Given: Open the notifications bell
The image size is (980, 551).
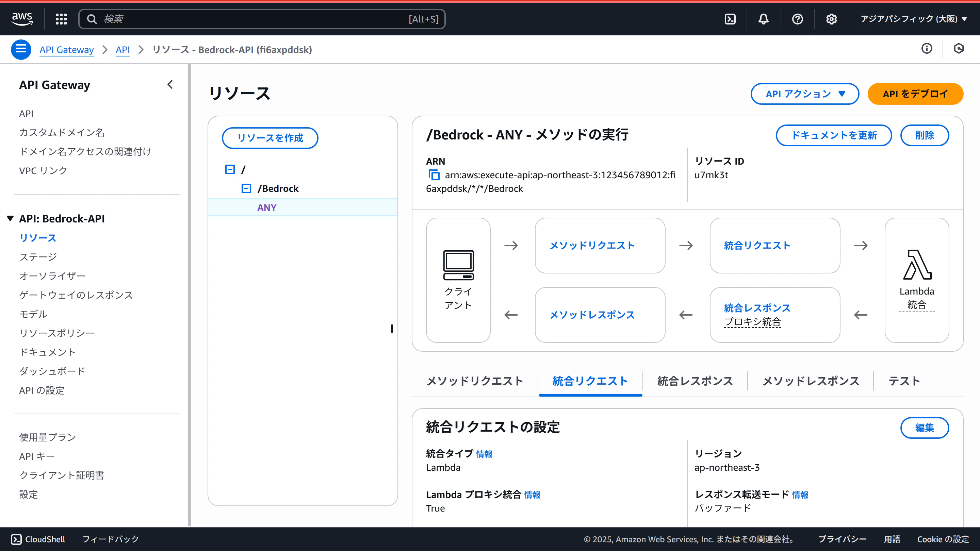Looking at the screenshot, I should tap(763, 19).
